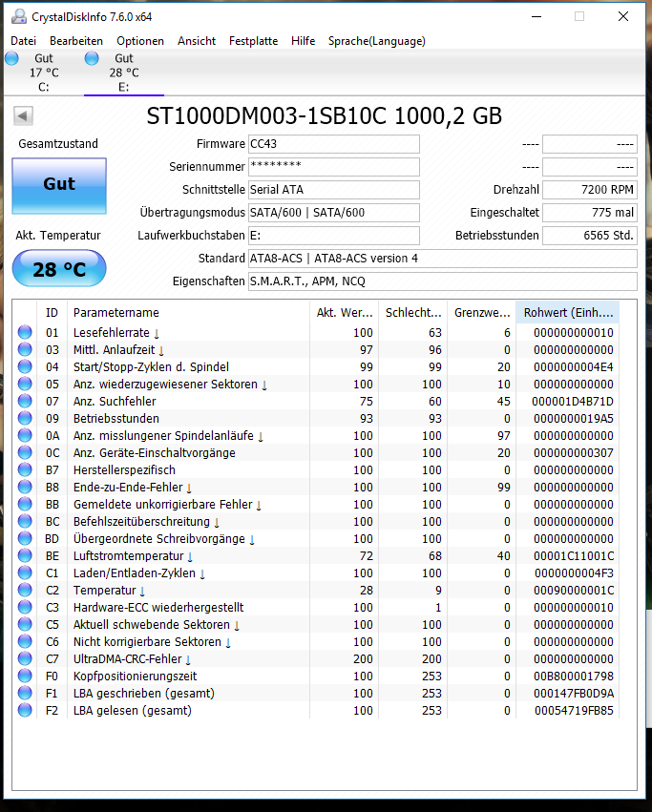The height and width of the screenshot is (812, 652).
Task: Click the Eingeschaltet value 775 mal
Action: (x=590, y=213)
